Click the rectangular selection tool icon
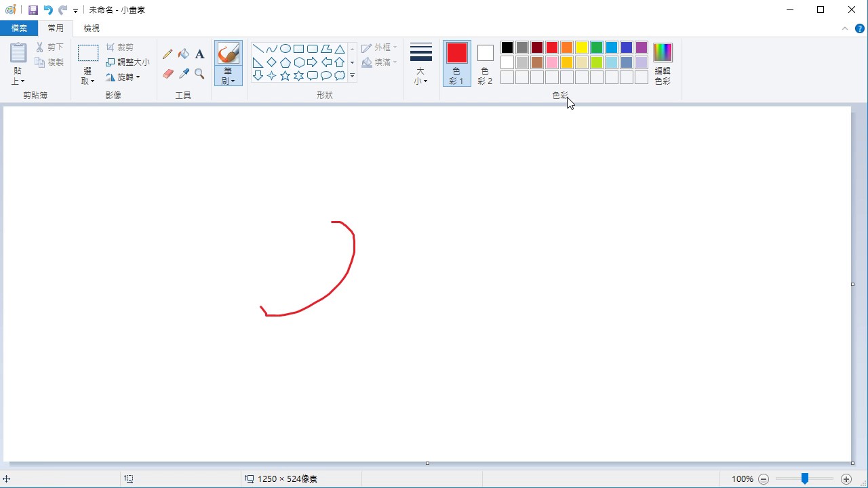The image size is (868, 488). (88, 54)
